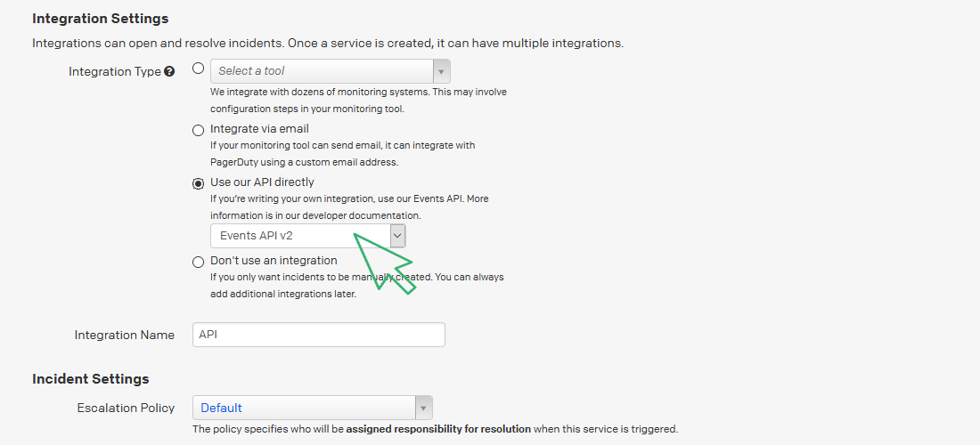Image resolution: width=980 pixels, height=445 pixels.
Task: Open the Escalation Policy dropdown
Action: point(303,409)
